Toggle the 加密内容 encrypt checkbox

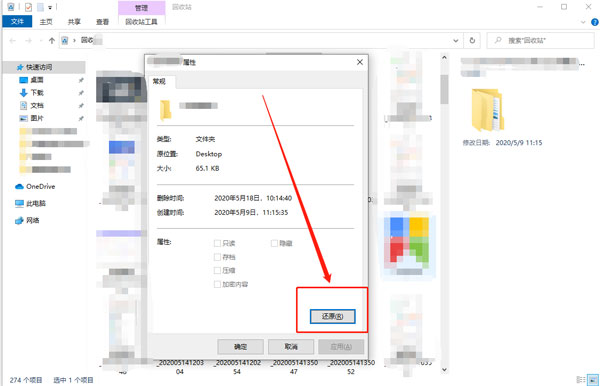217,284
